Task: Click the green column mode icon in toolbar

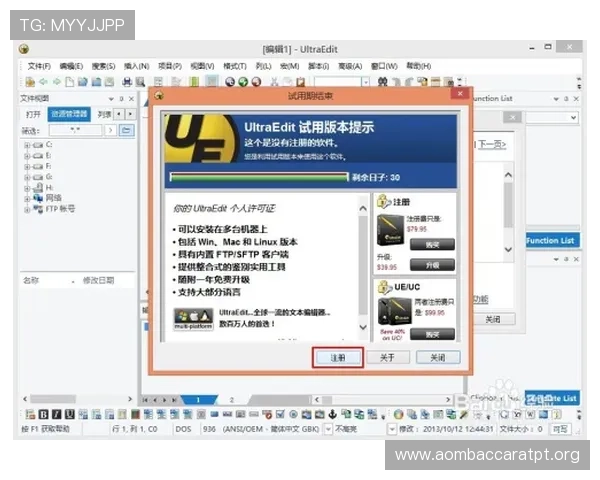Action: tap(194, 82)
